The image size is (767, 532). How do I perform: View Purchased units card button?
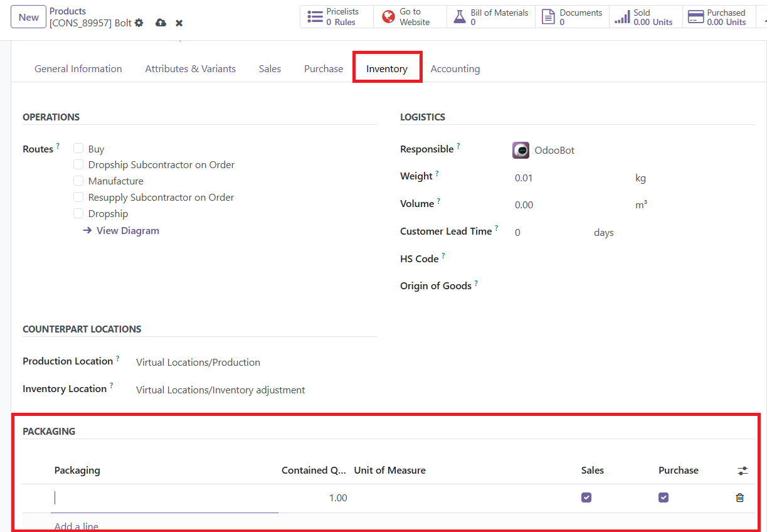point(719,17)
